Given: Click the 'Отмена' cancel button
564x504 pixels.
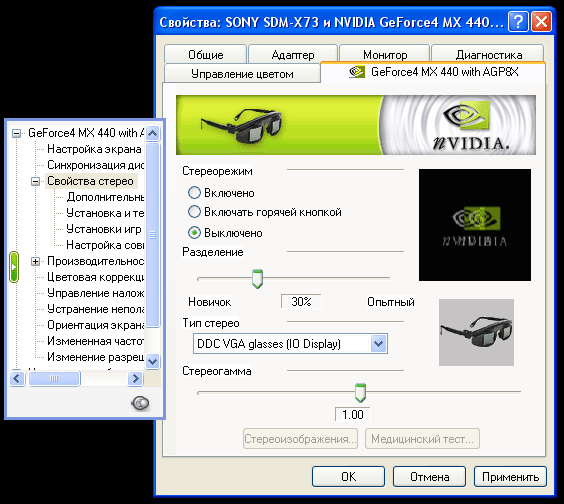Looking at the screenshot, I should click(x=429, y=477).
